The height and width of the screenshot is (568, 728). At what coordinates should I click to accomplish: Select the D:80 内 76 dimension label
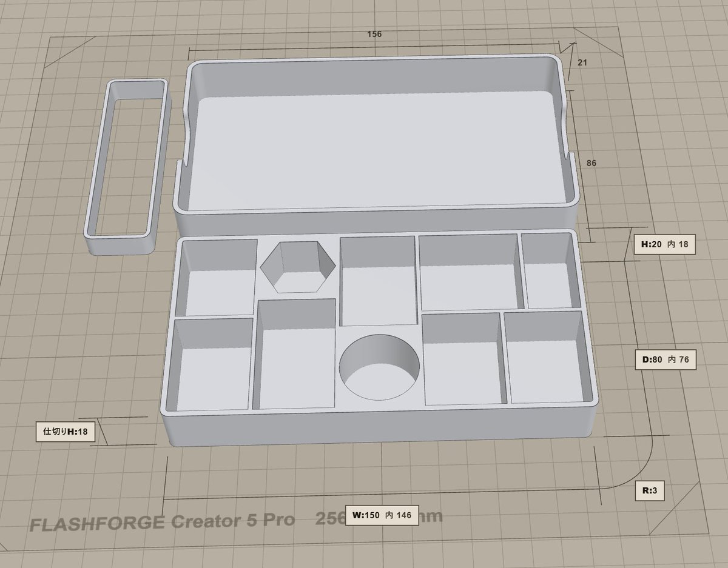click(x=665, y=359)
